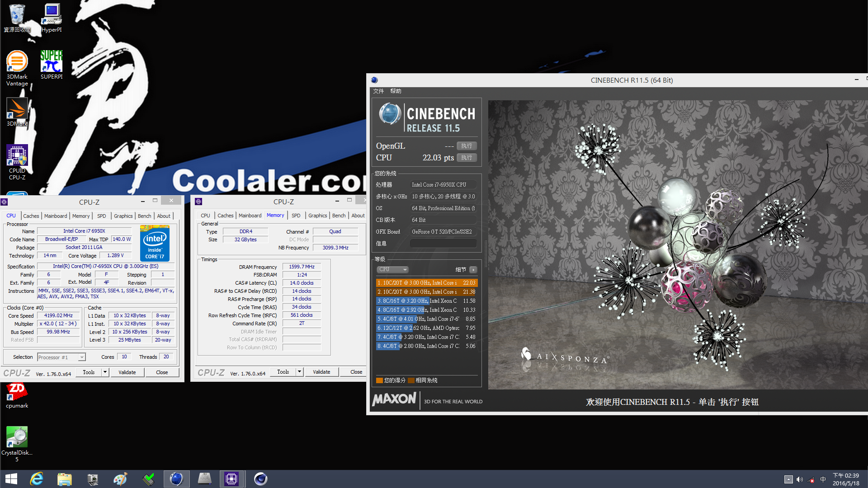Screen dimensions: 868x488
Task: Click the Cinebench title bar app icon
Action: [x=374, y=80]
